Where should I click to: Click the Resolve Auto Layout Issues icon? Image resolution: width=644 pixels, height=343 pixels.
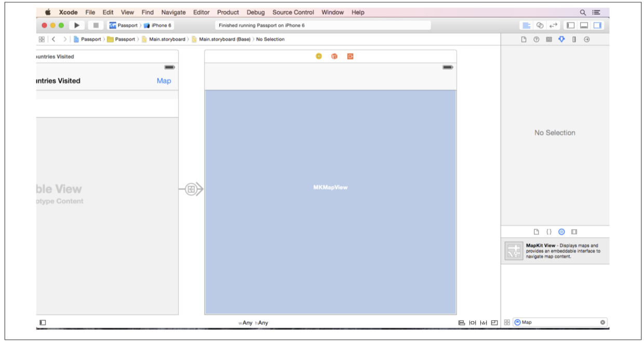click(484, 323)
